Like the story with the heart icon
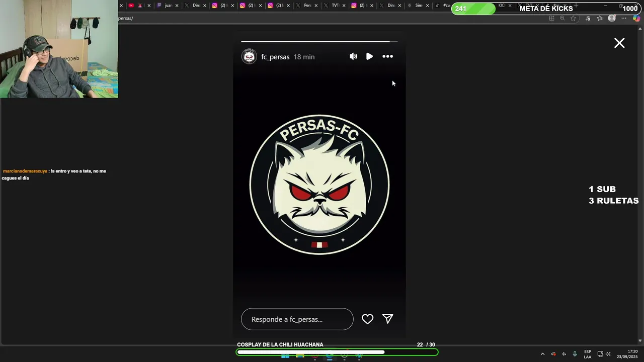The height and width of the screenshot is (362, 644). coord(367,319)
